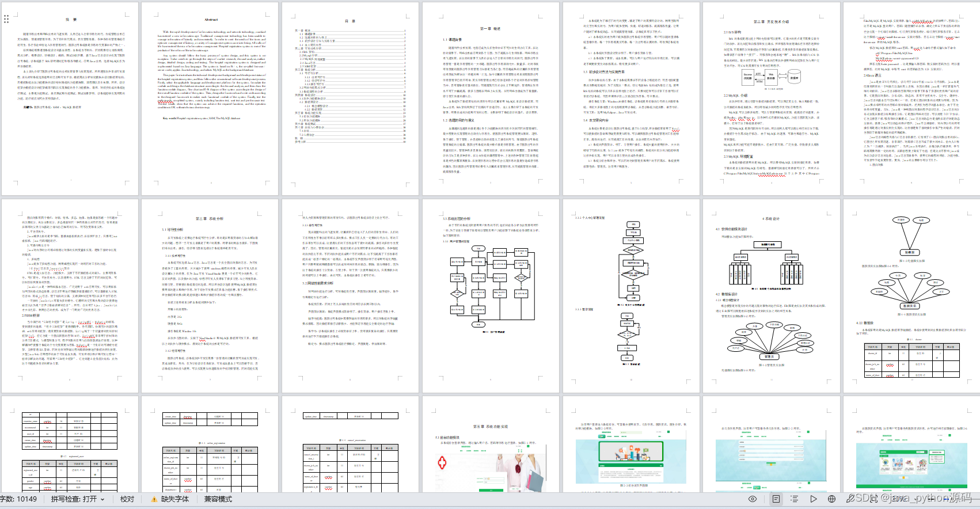Select the page with two vertical flowcharts

[x=630, y=296]
